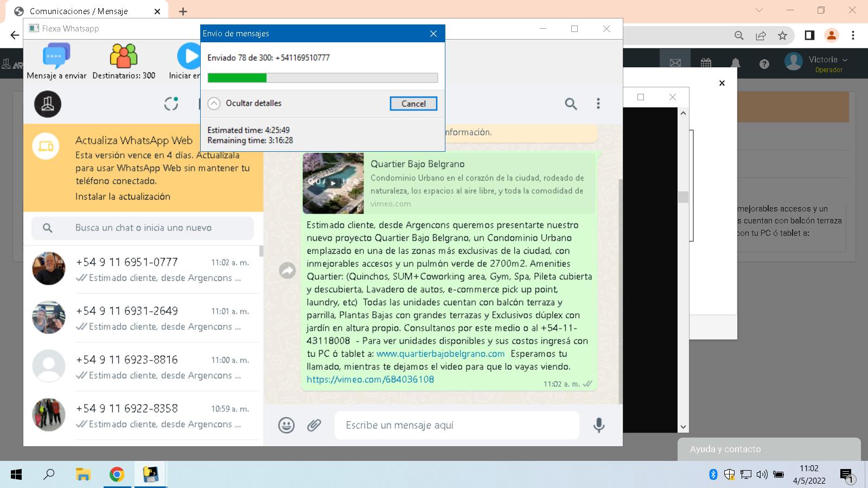Collapse details with Ocultar detalles
This screenshot has width=868, height=488.
(x=245, y=103)
